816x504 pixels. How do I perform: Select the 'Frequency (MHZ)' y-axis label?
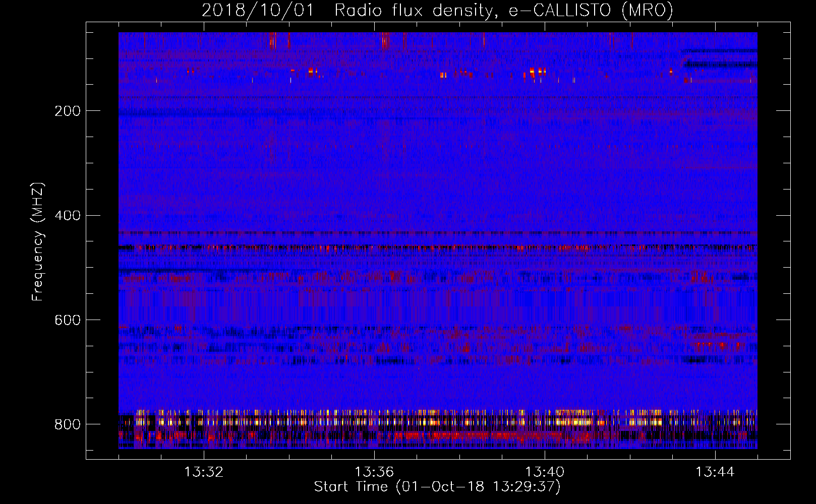[x=38, y=242]
